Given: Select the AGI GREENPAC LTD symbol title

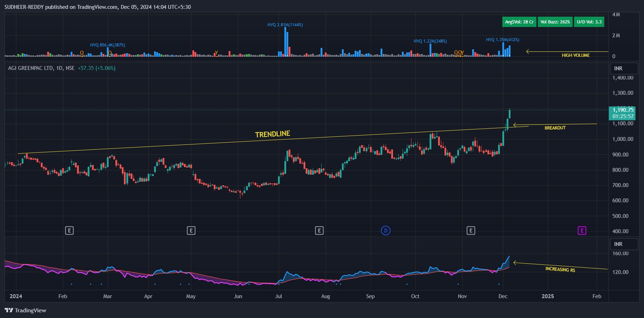Looking at the screenshot, I should pyautogui.click(x=31, y=68).
